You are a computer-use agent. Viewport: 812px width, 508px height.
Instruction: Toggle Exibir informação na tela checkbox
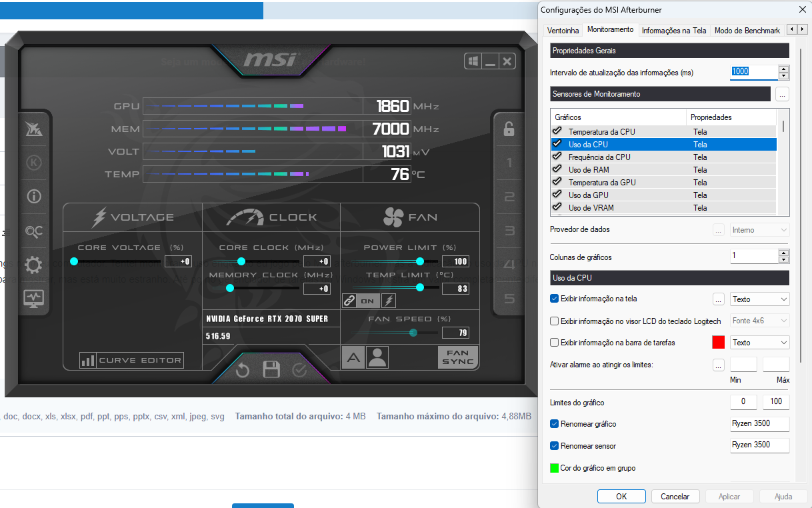pos(555,299)
